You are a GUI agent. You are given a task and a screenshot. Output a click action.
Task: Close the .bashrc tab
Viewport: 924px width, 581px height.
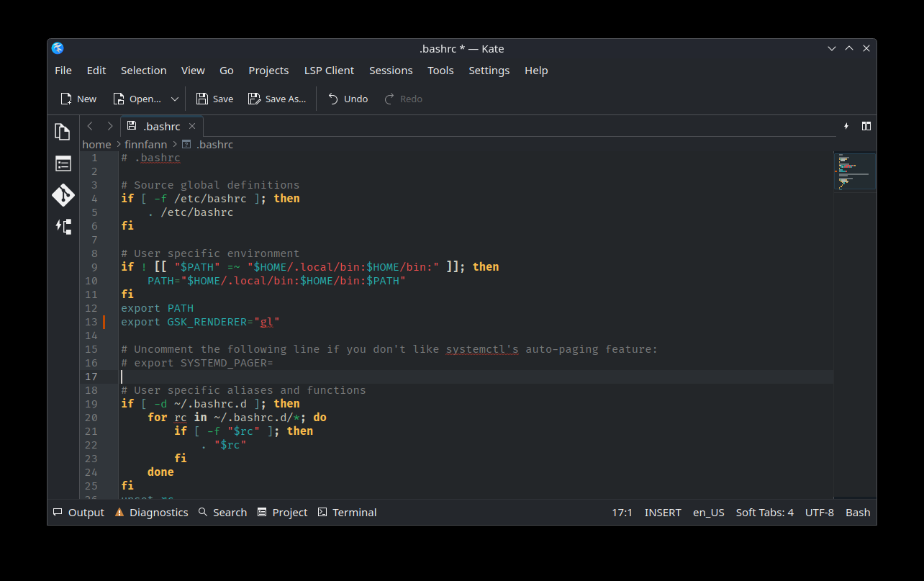(x=192, y=126)
